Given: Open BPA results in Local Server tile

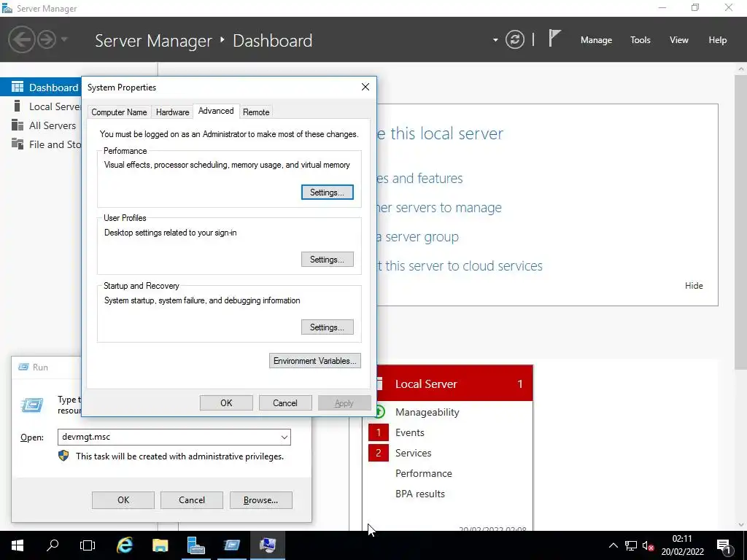Looking at the screenshot, I should [x=419, y=494].
